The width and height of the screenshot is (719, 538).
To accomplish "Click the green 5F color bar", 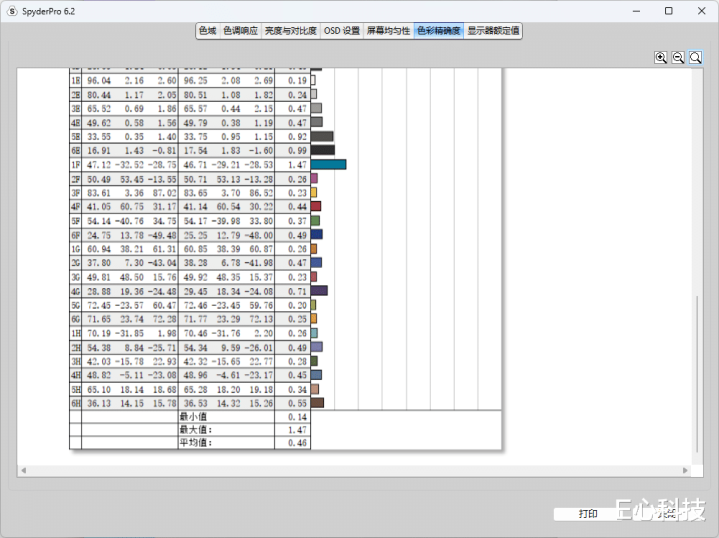I will point(315,221).
